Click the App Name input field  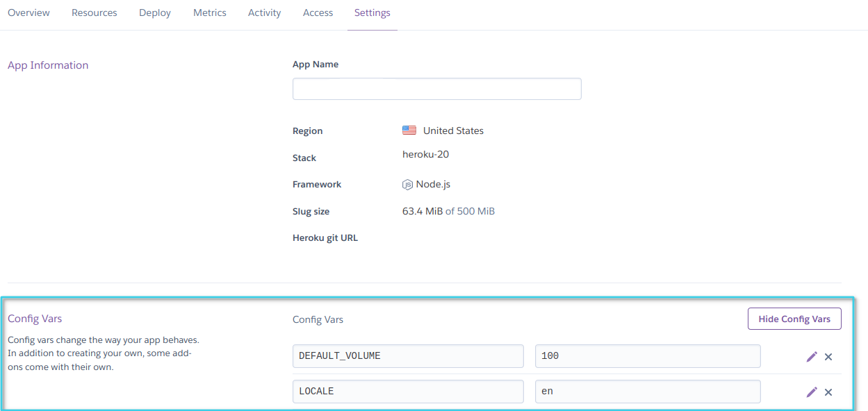(x=436, y=88)
